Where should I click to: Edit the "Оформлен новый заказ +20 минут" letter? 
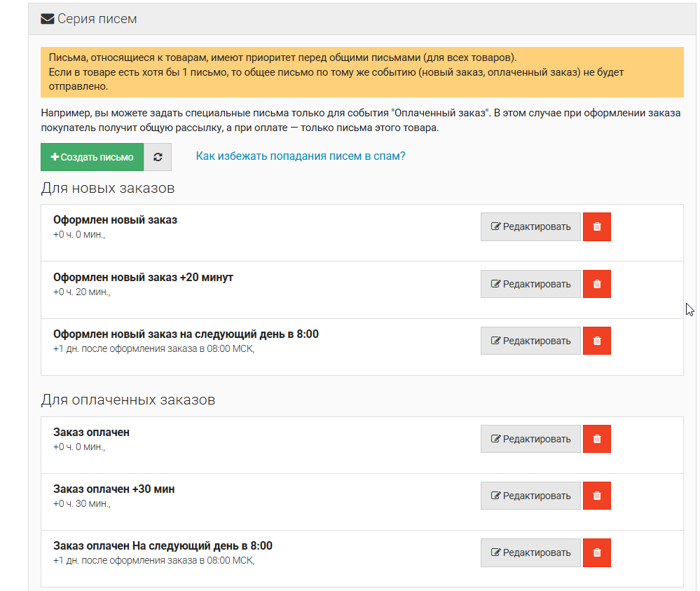[530, 284]
